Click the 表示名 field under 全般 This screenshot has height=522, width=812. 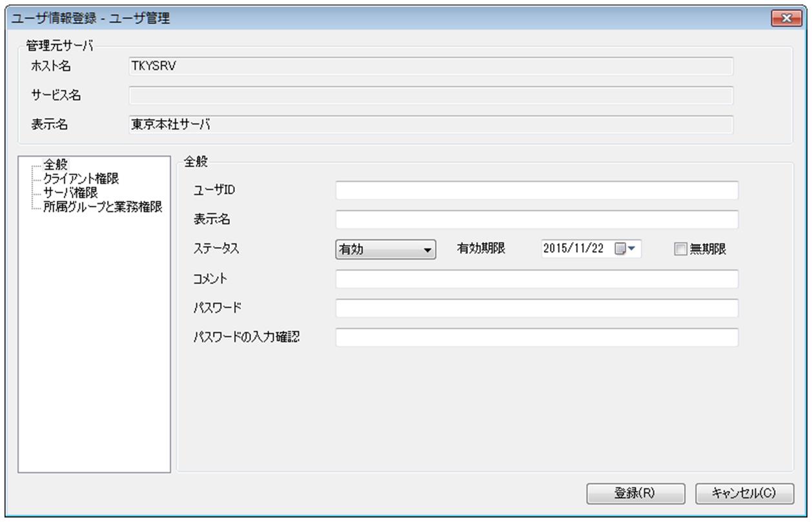click(x=536, y=220)
